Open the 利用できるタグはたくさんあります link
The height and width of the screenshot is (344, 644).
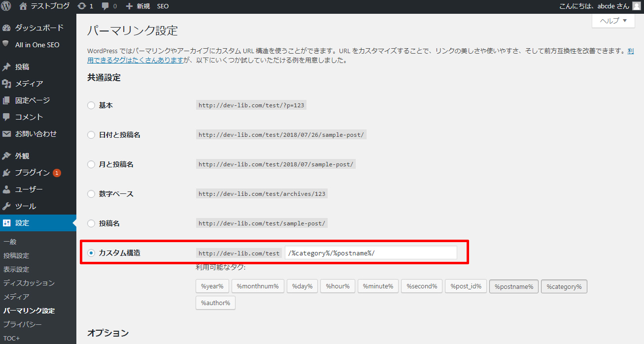click(x=135, y=61)
